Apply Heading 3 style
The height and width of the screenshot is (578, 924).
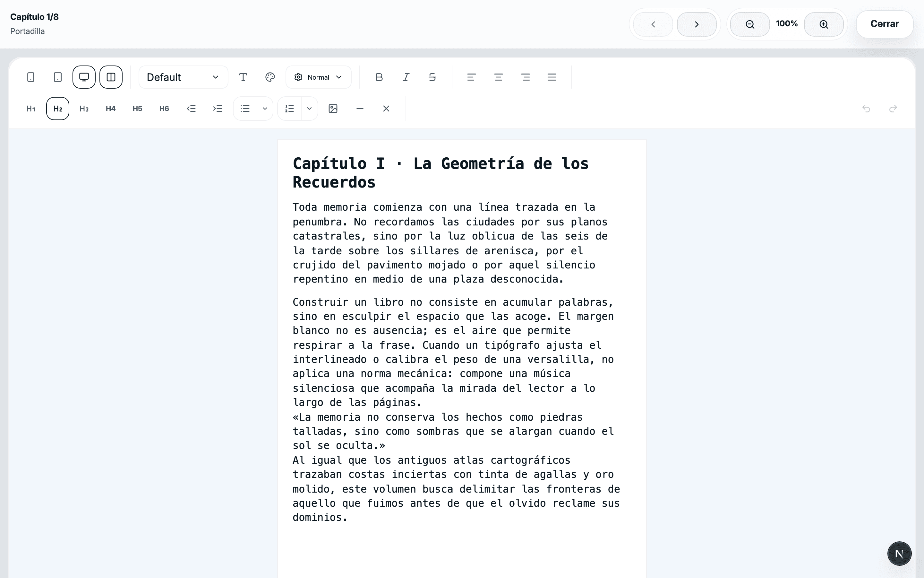[84, 109]
